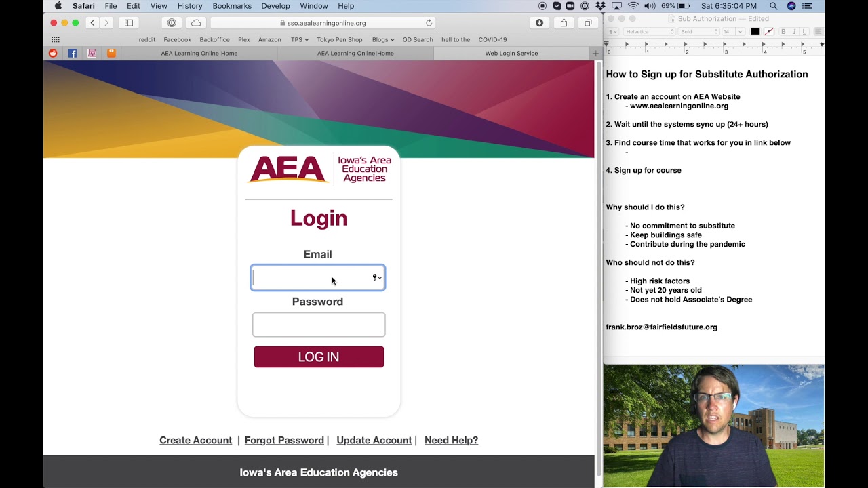Open the Bookmarks menu

(x=232, y=6)
